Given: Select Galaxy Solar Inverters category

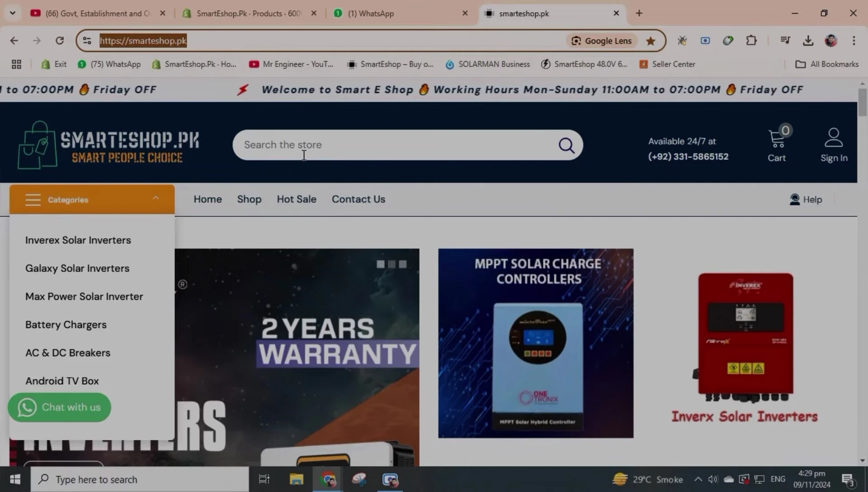Looking at the screenshot, I should tap(77, 268).
